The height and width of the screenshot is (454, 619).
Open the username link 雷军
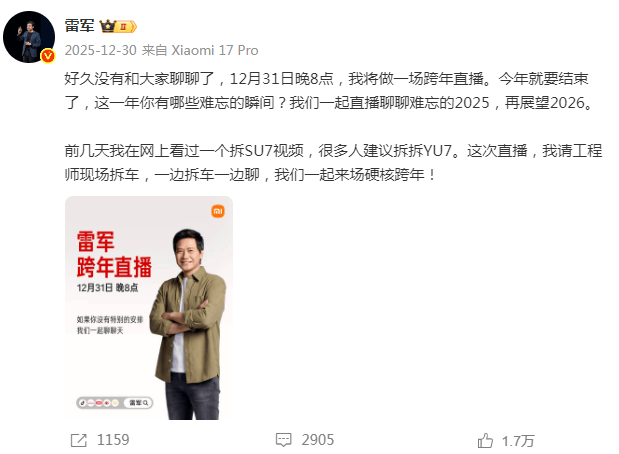(x=79, y=26)
